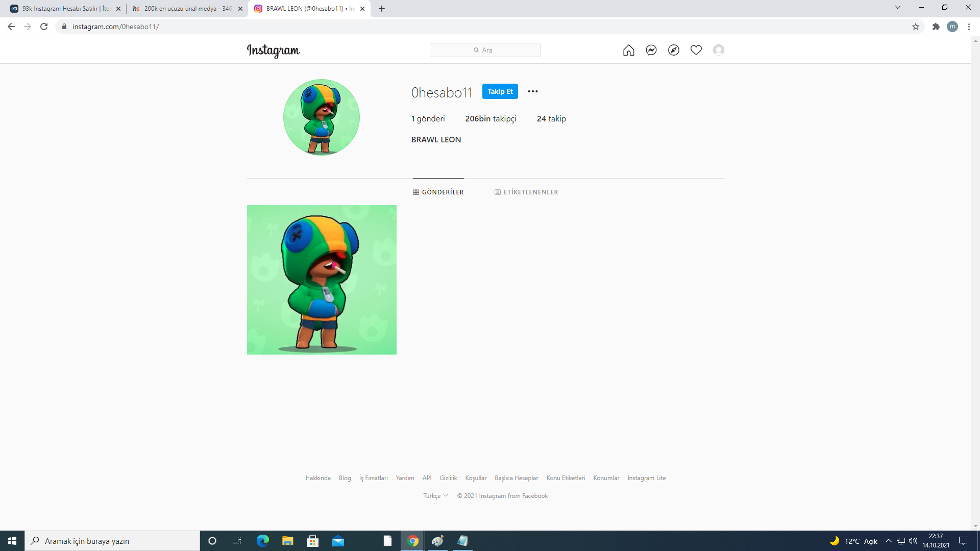
Task: Open Instagram Lite footer link
Action: pyautogui.click(x=647, y=478)
